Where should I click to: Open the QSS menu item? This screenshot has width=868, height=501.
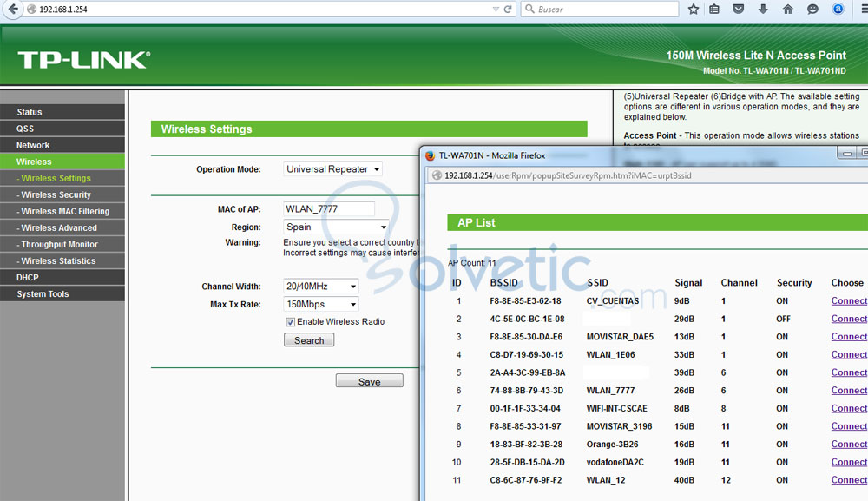pyautogui.click(x=62, y=129)
